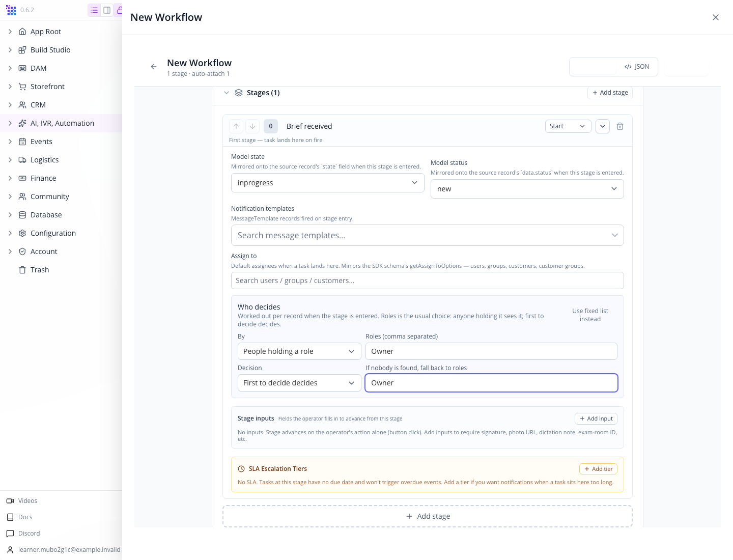Click the app logo in the top corner
The image size is (733, 560).
click(11, 10)
